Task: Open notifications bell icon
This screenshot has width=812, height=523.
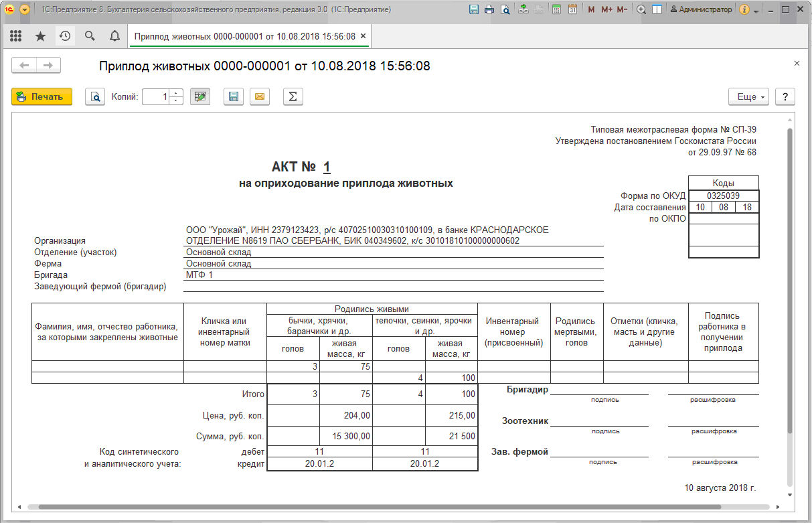Action: coord(114,36)
